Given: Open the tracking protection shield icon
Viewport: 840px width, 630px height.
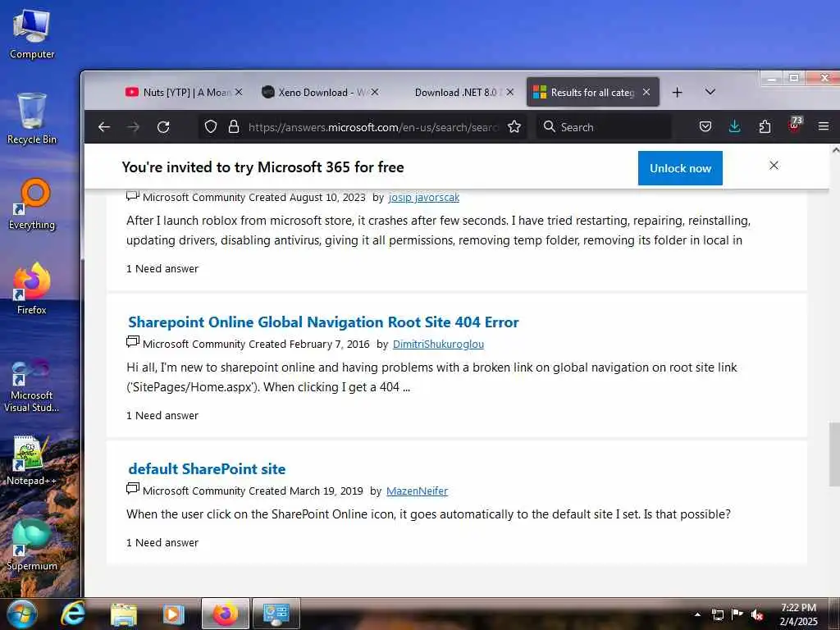Looking at the screenshot, I should pos(211,127).
